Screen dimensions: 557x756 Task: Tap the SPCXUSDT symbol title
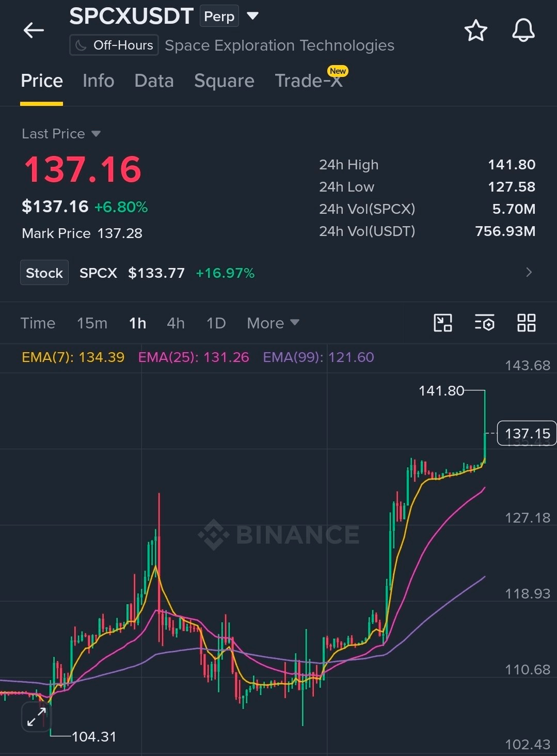pos(131,16)
